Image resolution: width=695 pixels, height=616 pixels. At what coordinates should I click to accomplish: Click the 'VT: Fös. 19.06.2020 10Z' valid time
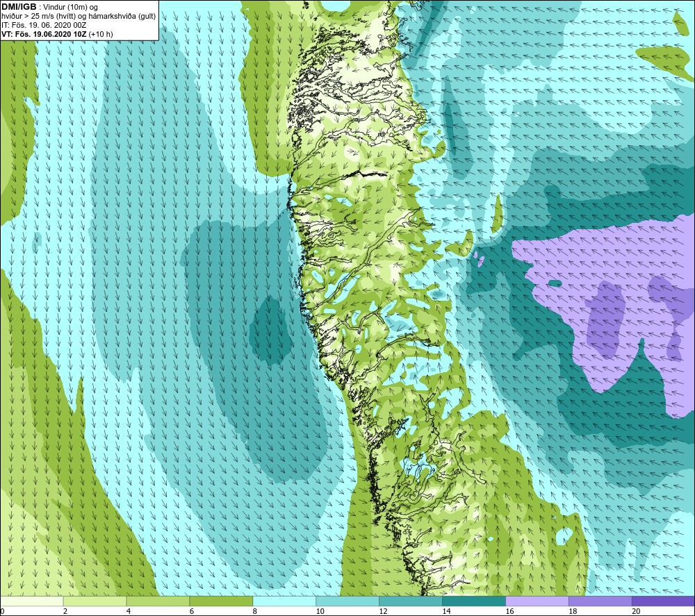click(x=44, y=34)
